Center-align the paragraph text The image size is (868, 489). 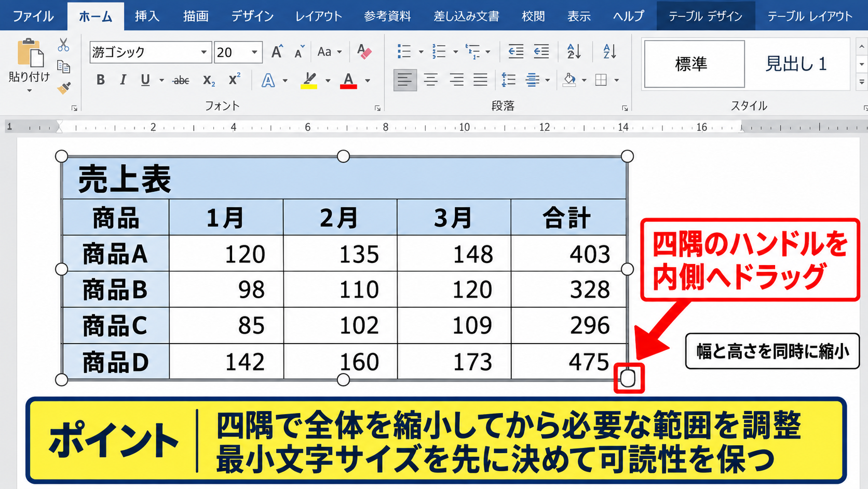click(x=430, y=80)
